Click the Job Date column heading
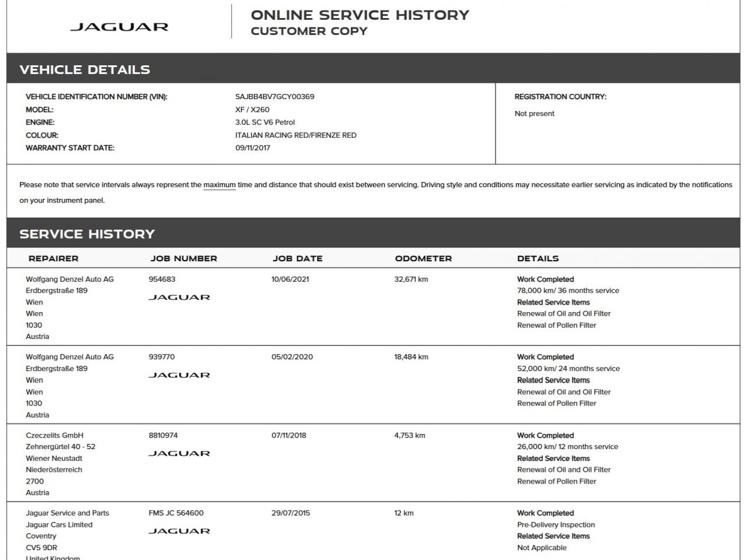This screenshot has height=560, width=747. (297, 258)
